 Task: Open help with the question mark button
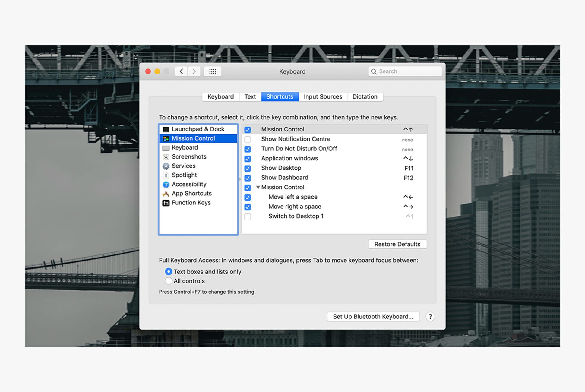click(430, 317)
